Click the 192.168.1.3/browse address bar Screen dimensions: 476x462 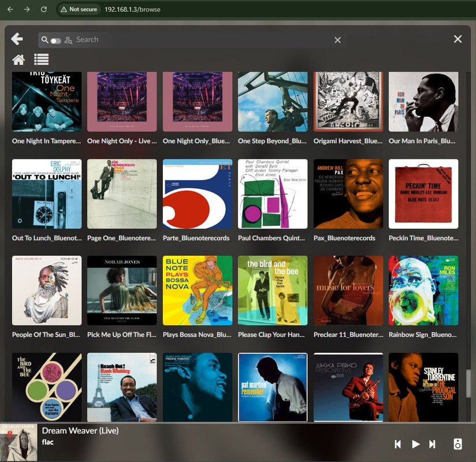[x=132, y=9]
